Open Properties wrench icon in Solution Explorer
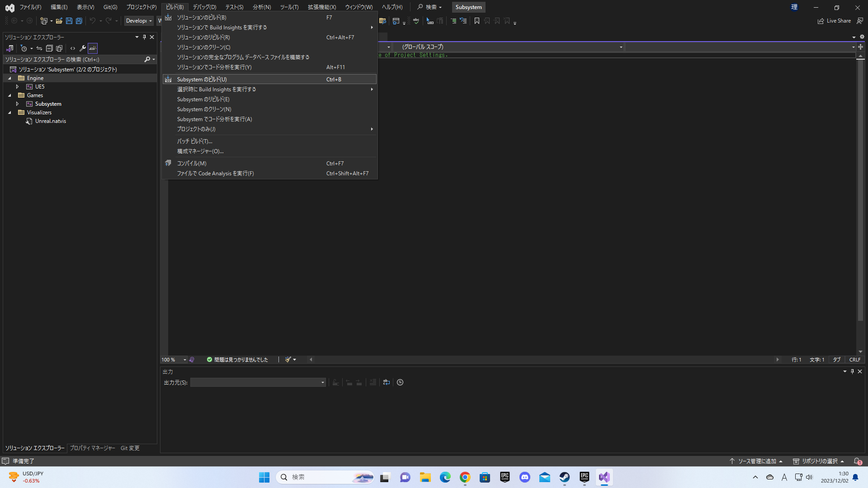This screenshot has width=868, height=488. 82,48
